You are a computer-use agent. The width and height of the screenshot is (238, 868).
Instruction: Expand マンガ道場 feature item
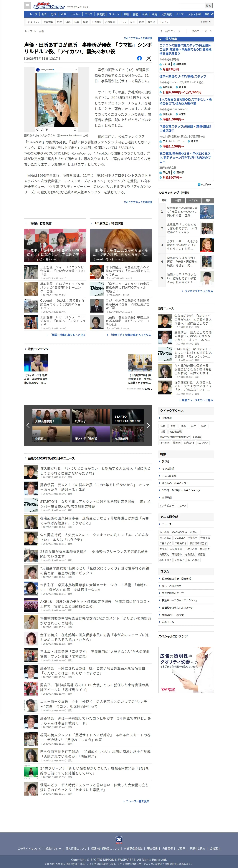pos(186,469)
